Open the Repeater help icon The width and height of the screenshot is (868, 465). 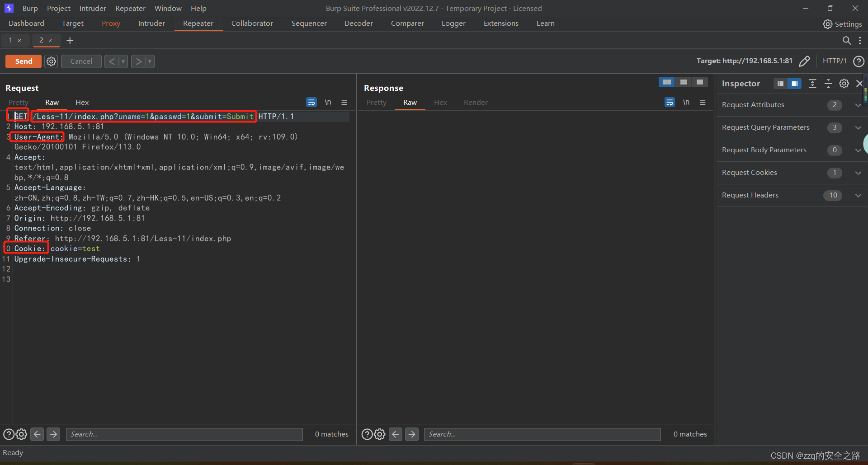coord(859,61)
